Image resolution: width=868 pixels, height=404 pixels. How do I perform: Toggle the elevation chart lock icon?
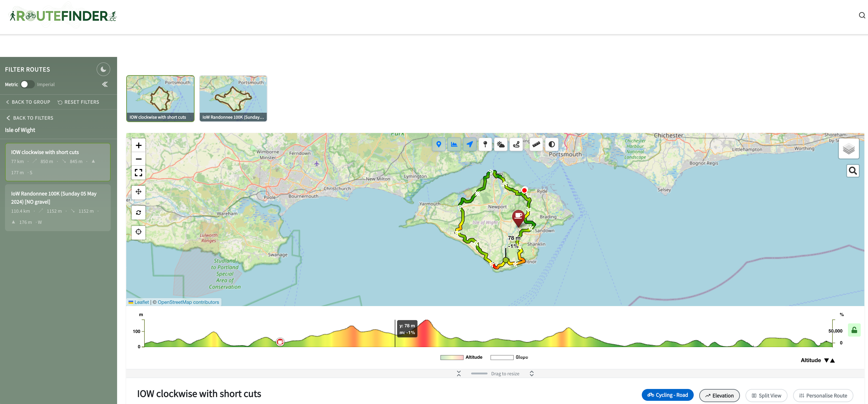[x=854, y=330]
